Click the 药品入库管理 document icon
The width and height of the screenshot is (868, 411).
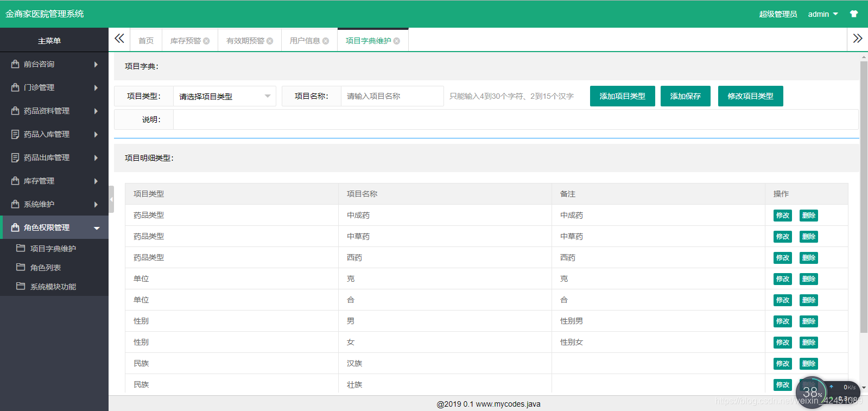15,134
